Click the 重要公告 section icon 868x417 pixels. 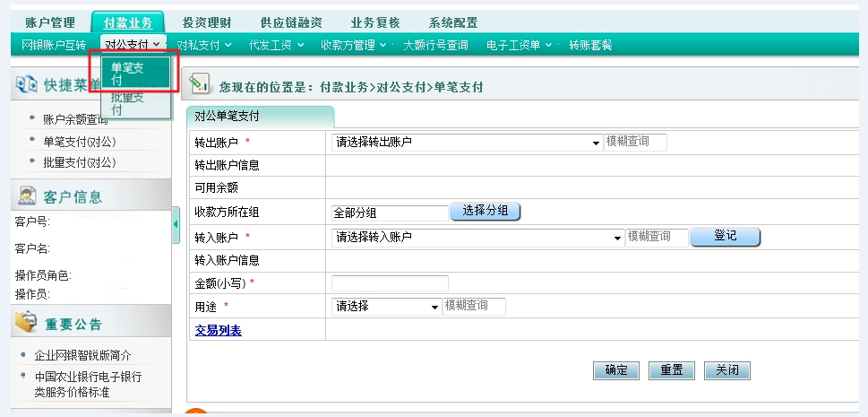coord(26,323)
